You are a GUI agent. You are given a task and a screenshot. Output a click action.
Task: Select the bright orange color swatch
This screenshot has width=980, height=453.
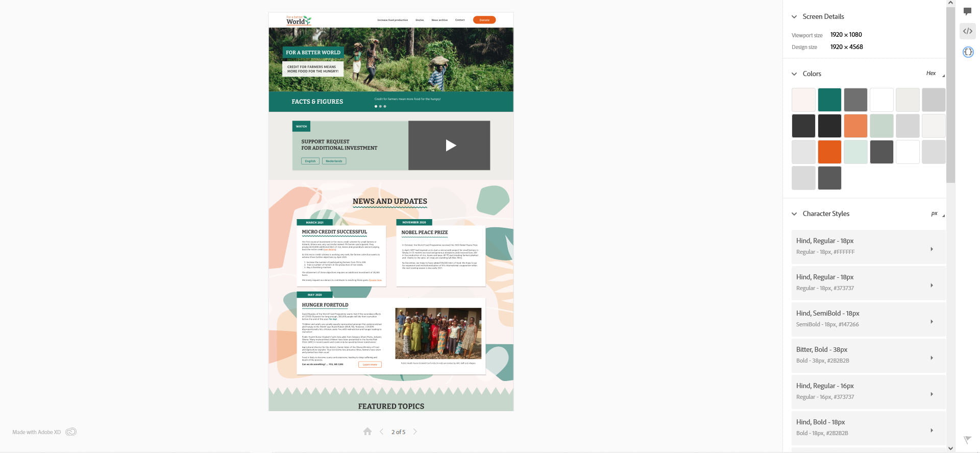click(x=829, y=152)
